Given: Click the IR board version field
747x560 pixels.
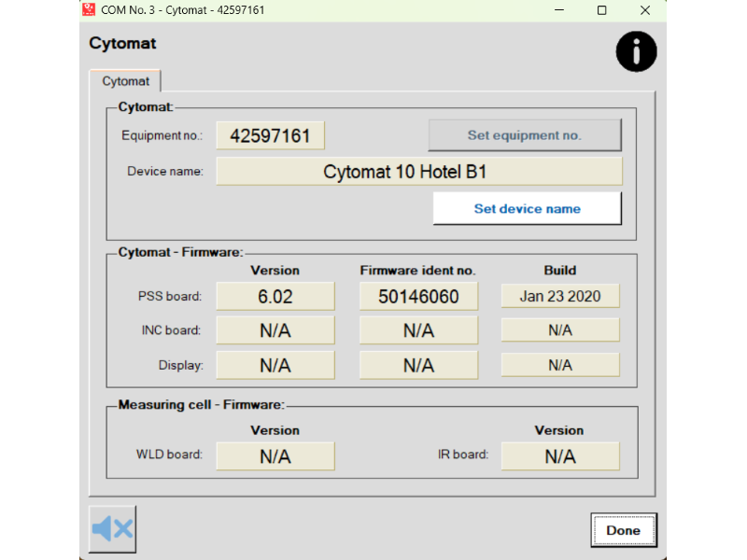Looking at the screenshot, I should (560, 456).
